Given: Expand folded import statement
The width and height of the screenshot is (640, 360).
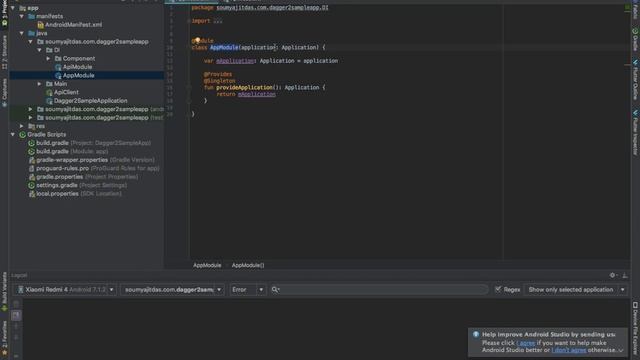Looking at the screenshot, I should point(218,21).
